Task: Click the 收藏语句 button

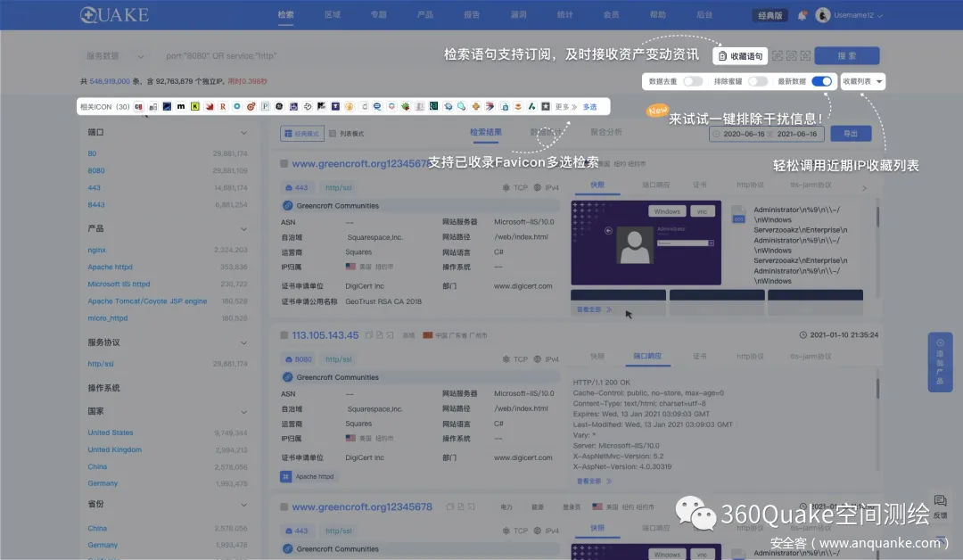Action: (x=740, y=56)
